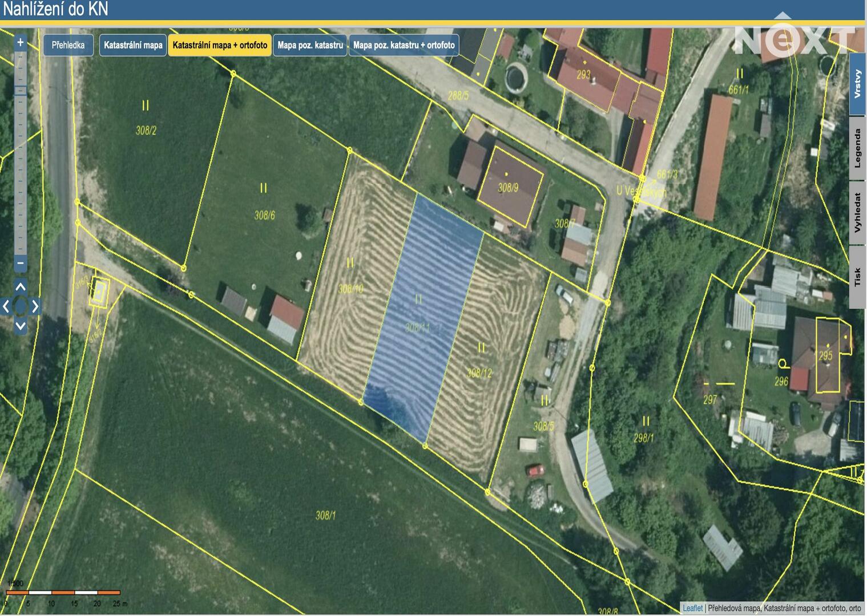Pan the map down with arrow
The image size is (867, 616).
tap(21, 326)
